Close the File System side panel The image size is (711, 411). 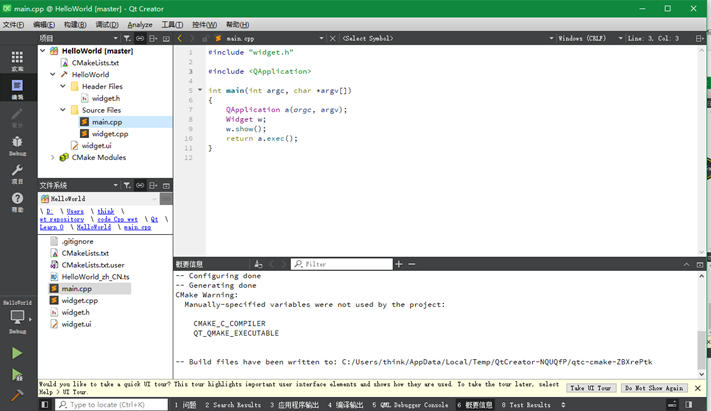click(x=166, y=185)
